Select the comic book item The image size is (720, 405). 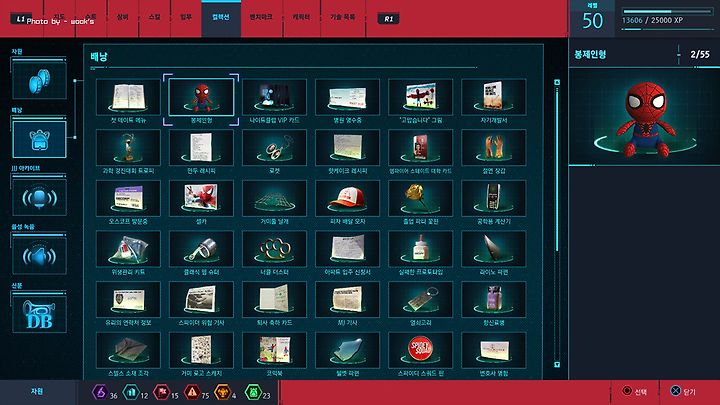(x=274, y=350)
